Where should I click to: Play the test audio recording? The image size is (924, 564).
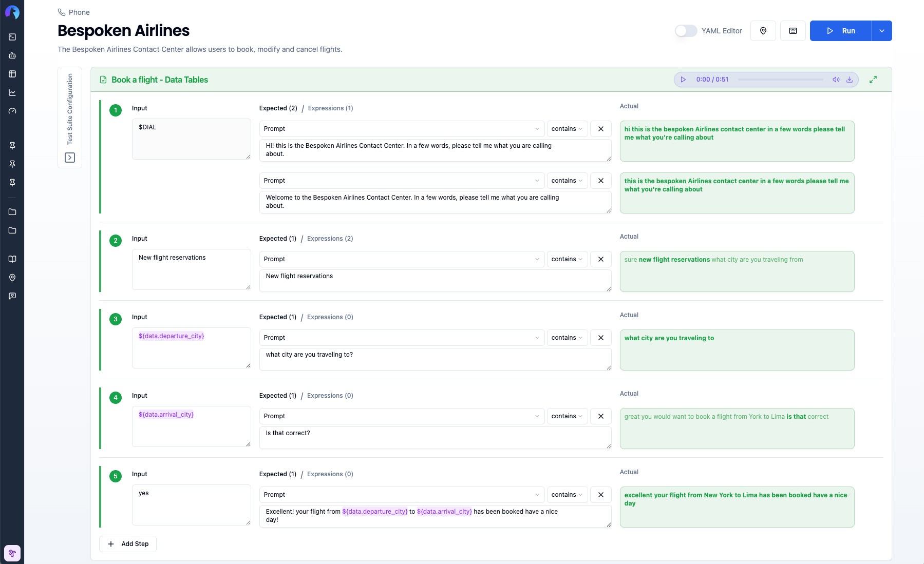click(x=683, y=80)
